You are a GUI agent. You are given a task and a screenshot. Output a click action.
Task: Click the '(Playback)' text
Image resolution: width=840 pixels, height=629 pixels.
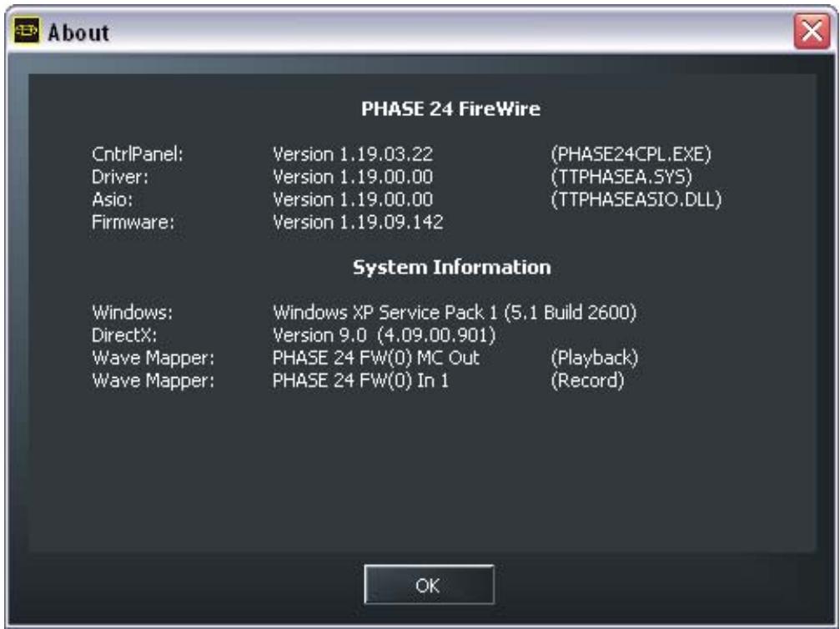coord(595,358)
